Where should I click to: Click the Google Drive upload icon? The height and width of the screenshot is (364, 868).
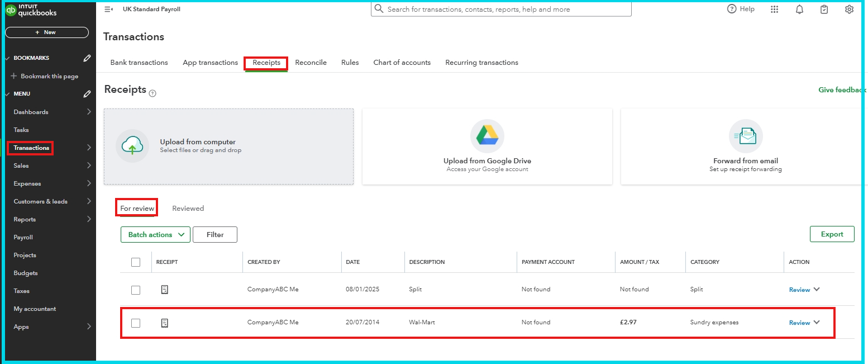(x=487, y=136)
